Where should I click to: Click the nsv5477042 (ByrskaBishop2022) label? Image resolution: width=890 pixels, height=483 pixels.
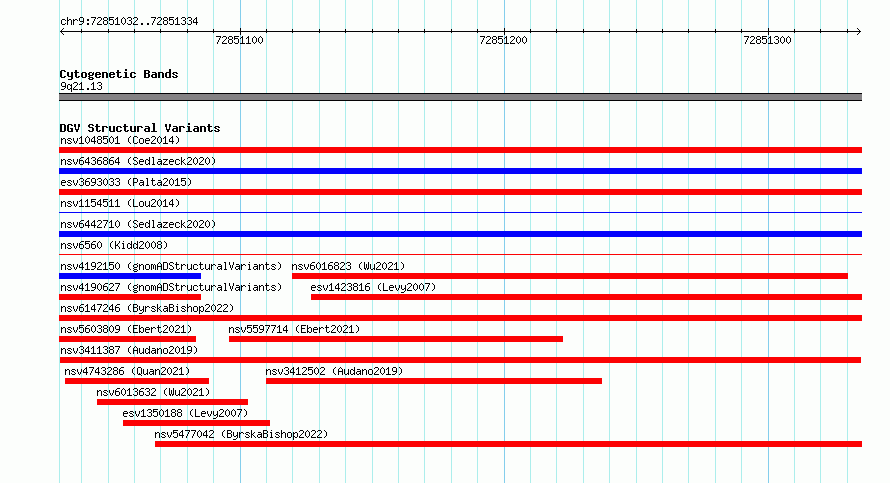pos(241,434)
